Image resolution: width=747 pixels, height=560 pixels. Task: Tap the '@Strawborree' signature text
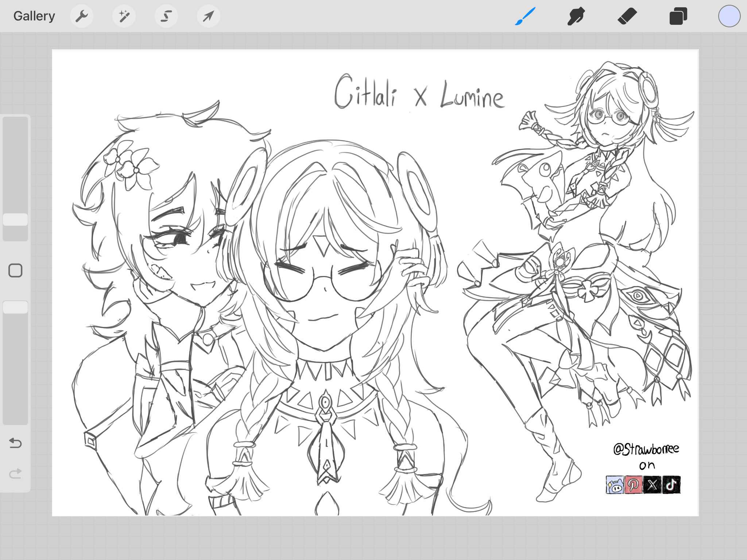point(646,449)
